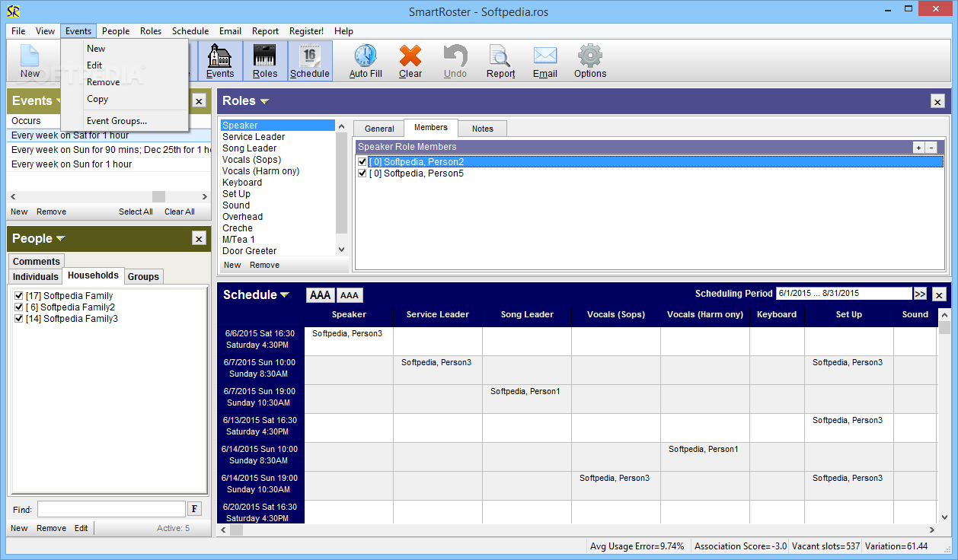Close the People panel
The height and width of the screenshot is (560, 958).
(199, 239)
